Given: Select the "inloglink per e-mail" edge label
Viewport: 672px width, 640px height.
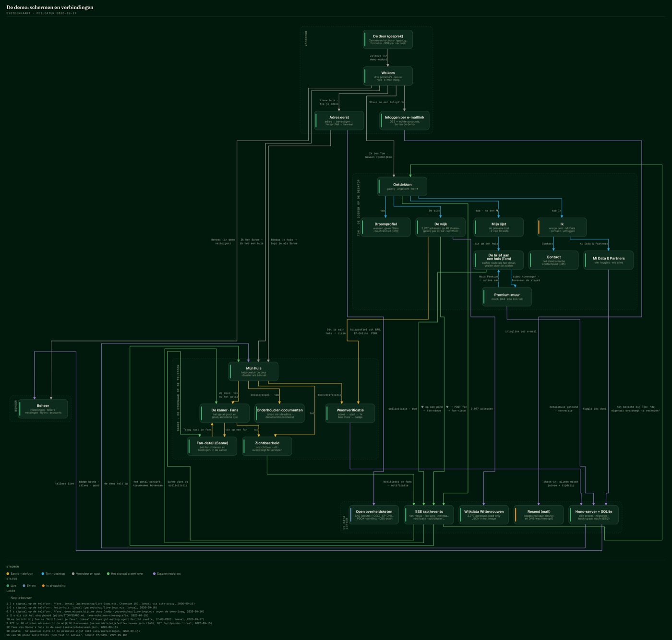Looking at the screenshot, I should pyautogui.click(x=521, y=332).
